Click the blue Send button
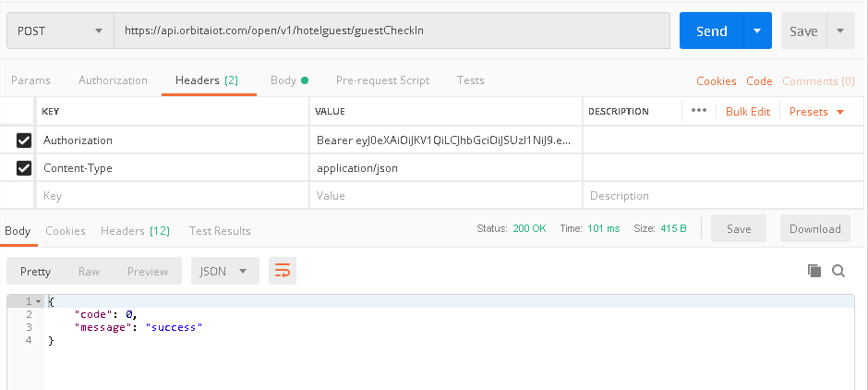The height and width of the screenshot is (390, 868). (x=711, y=30)
